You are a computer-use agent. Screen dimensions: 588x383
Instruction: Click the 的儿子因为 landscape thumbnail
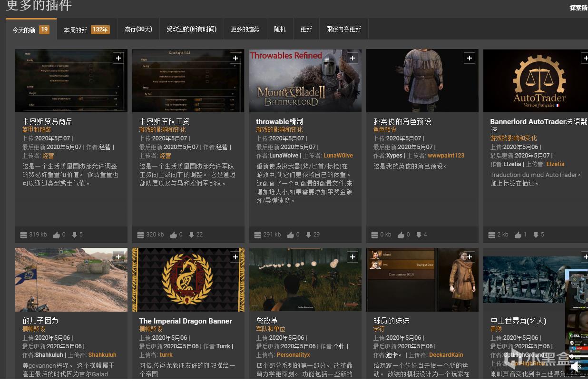[71, 280]
